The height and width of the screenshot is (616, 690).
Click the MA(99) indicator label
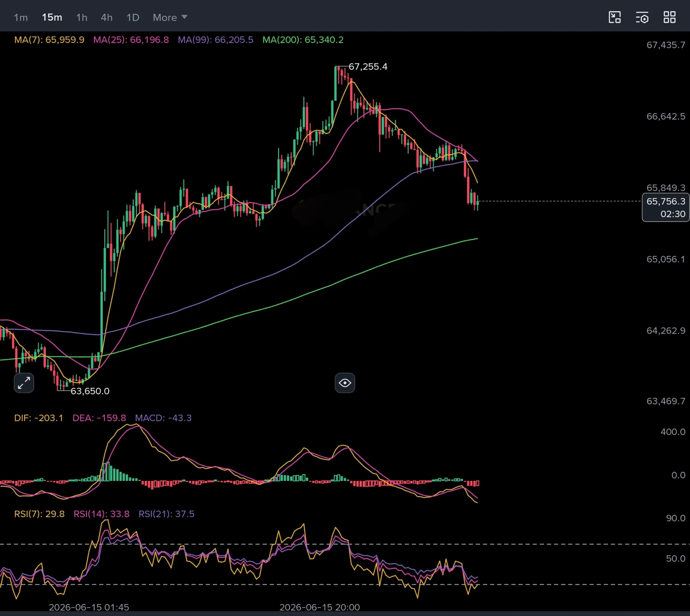coord(215,40)
